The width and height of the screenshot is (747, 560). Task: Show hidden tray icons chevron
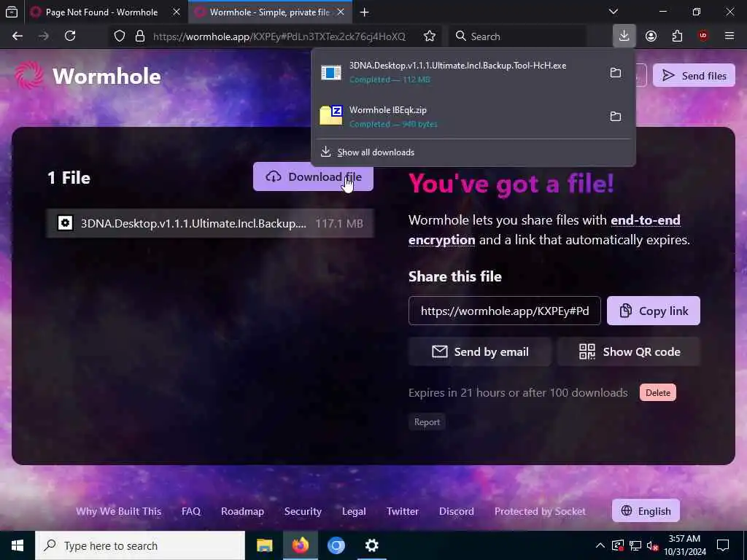pyautogui.click(x=600, y=545)
